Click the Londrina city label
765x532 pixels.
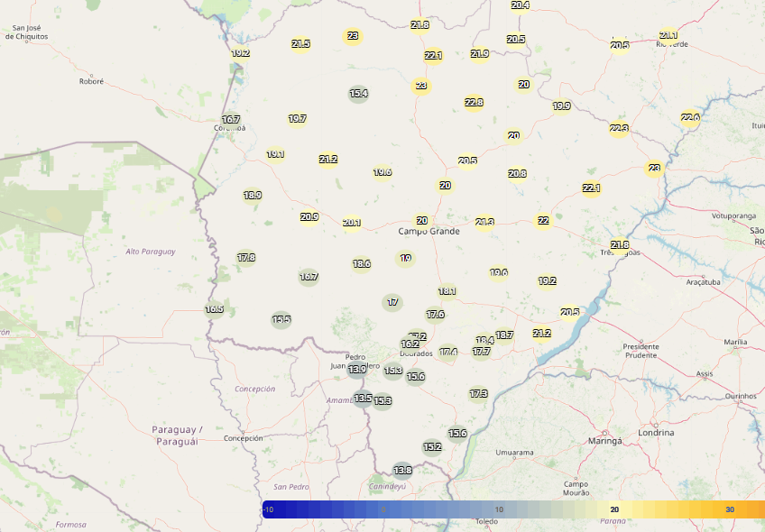click(655, 433)
